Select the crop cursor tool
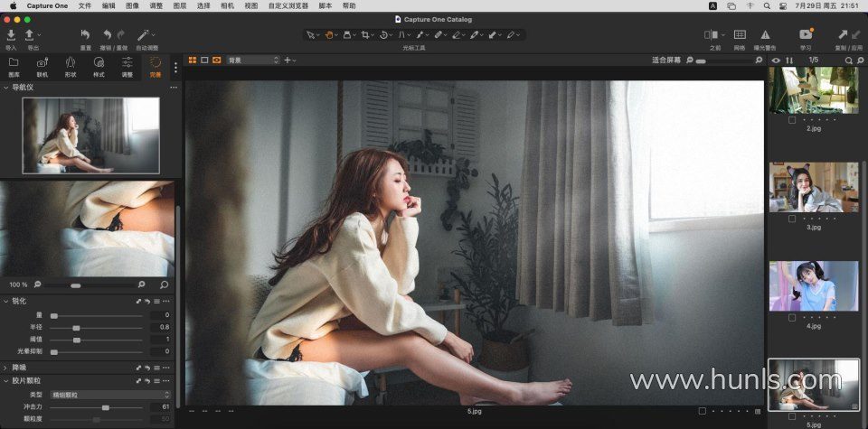This screenshot has height=429, width=868. (364, 35)
